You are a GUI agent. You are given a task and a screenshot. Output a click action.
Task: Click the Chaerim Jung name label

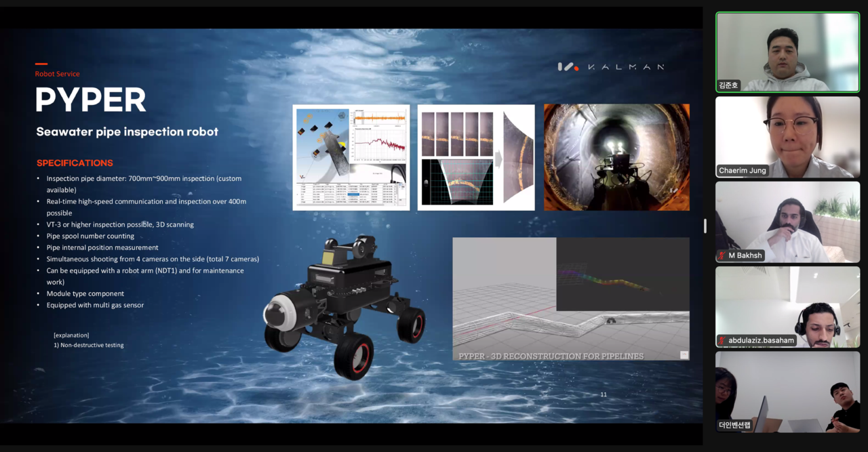[743, 170]
